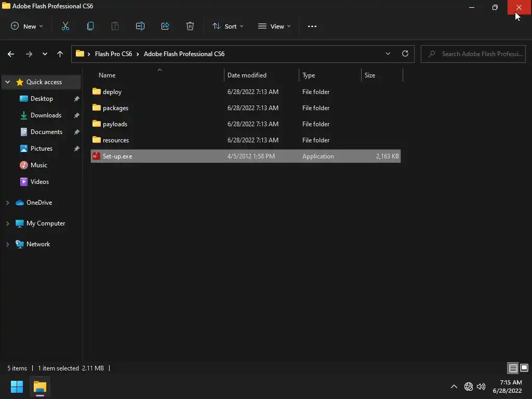Expand address bar history dropdown

tap(388, 54)
